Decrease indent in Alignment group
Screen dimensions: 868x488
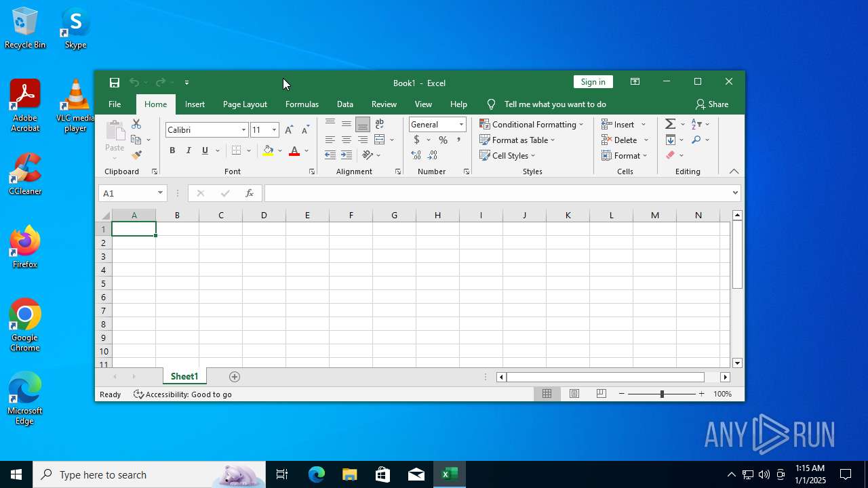(330, 155)
